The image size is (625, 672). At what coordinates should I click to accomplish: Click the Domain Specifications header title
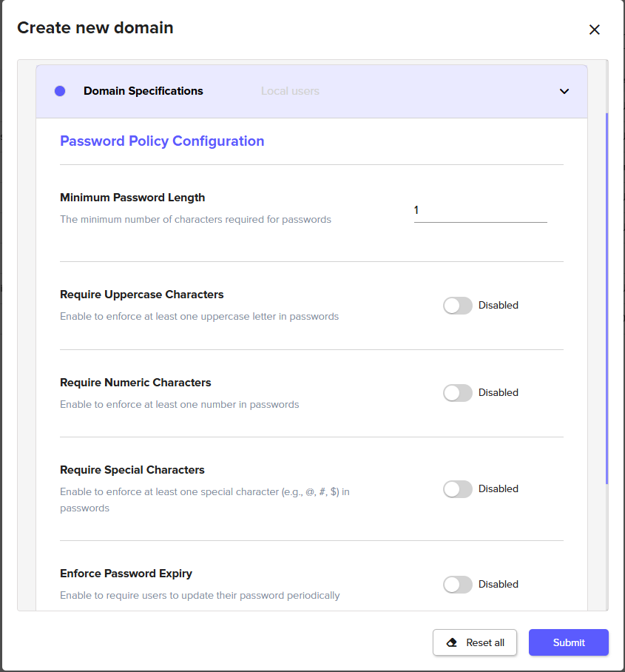143,91
